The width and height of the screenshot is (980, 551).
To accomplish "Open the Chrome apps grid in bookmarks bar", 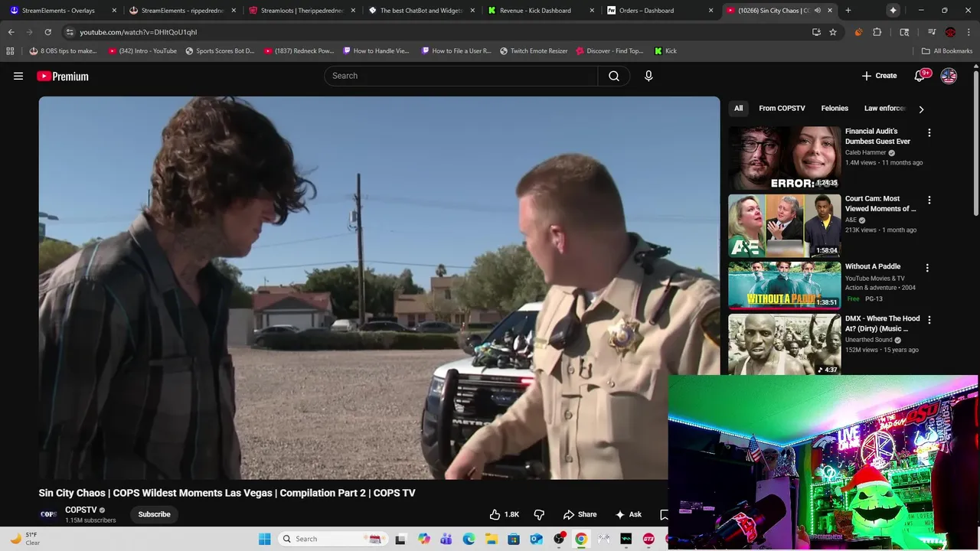I will click(x=10, y=51).
